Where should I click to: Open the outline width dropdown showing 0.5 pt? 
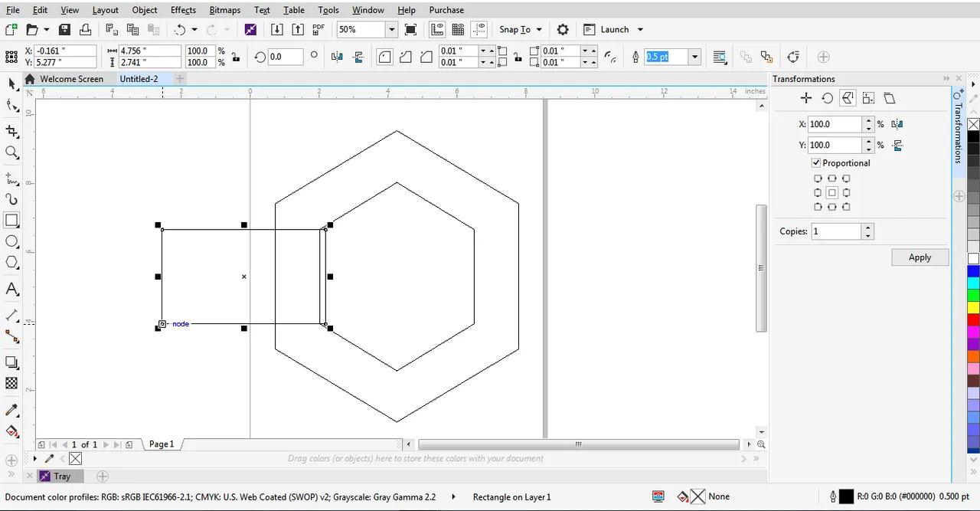695,57
